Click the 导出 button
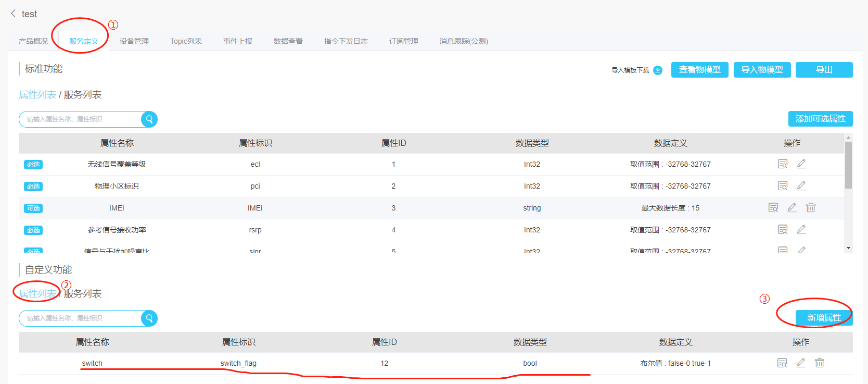The height and width of the screenshot is (384, 868). coord(824,70)
